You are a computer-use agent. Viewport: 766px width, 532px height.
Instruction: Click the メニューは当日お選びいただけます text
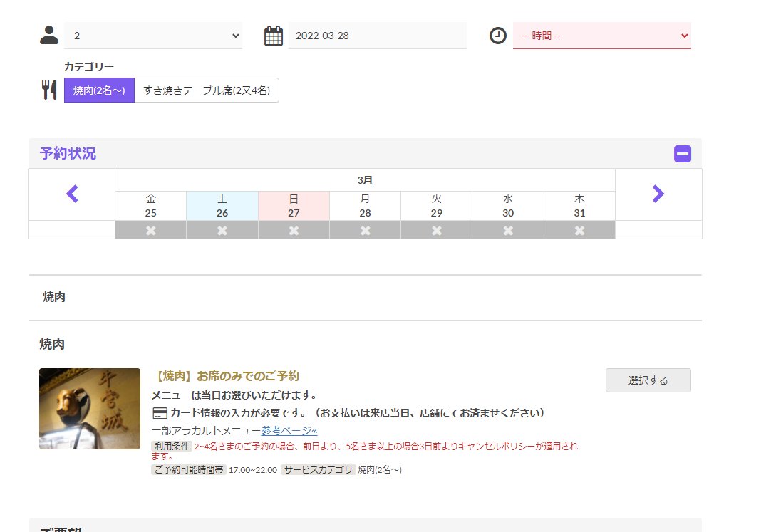click(x=234, y=395)
